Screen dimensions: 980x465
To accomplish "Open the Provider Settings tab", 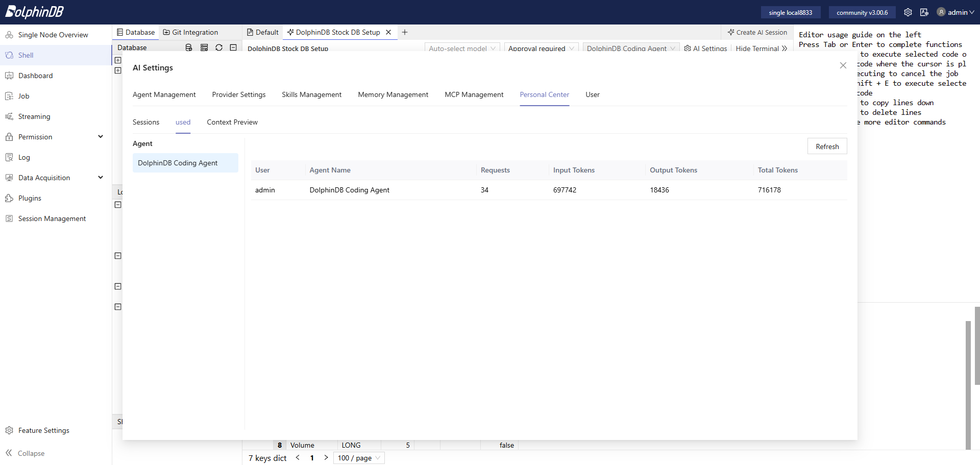I will 239,94.
